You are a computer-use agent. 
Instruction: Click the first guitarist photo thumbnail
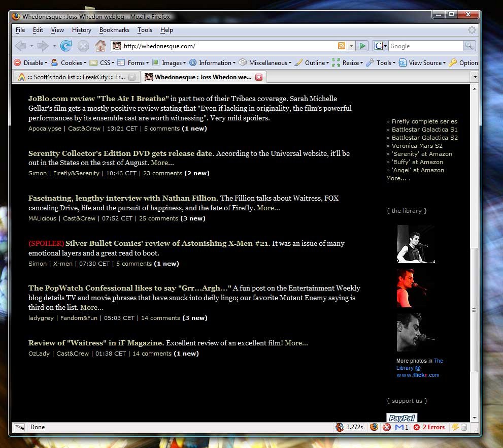coord(416,244)
